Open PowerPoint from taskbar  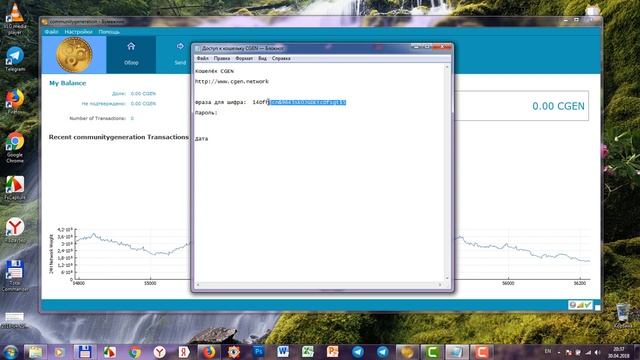(x=333, y=352)
